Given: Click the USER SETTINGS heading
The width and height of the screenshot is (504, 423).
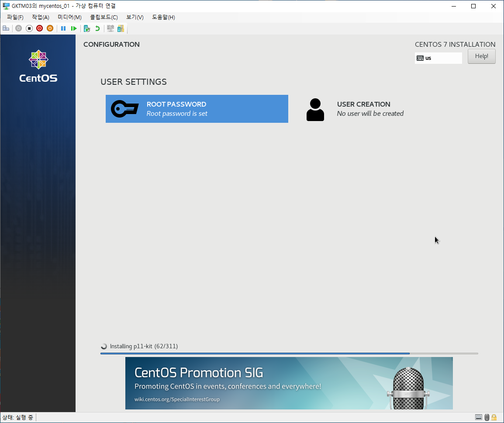Looking at the screenshot, I should pyautogui.click(x=134, y=82).
